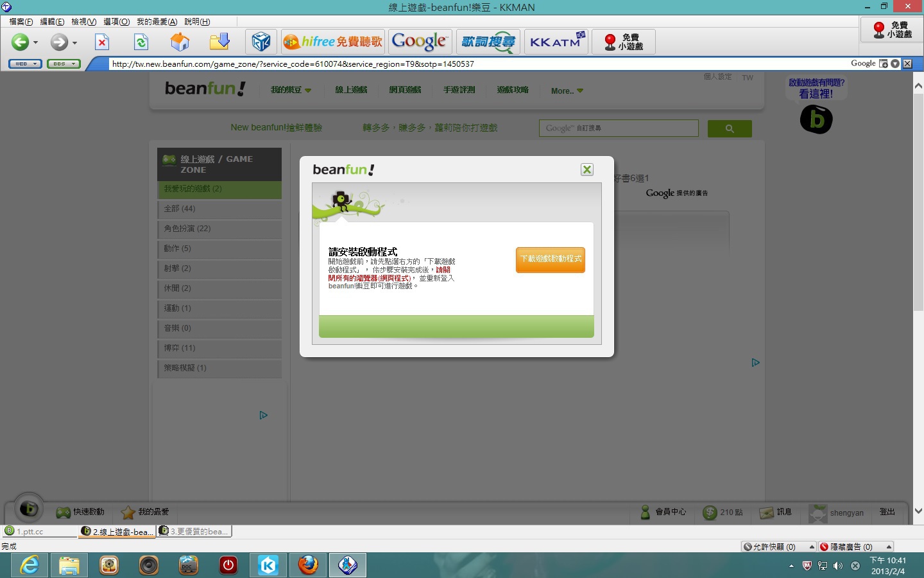Switch to the 1.ptt.cc tab

click(x=40, y=531)
